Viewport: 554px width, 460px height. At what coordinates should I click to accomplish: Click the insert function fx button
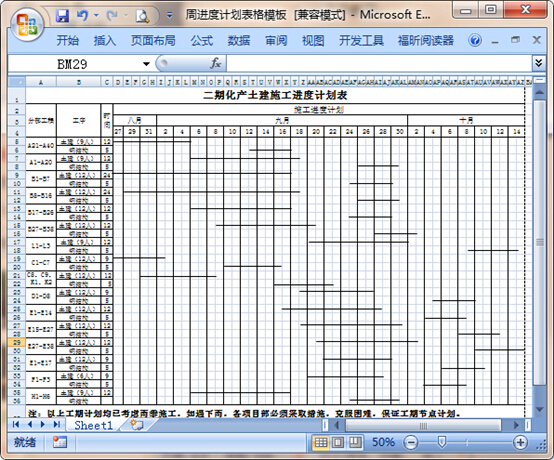(216, 64)
